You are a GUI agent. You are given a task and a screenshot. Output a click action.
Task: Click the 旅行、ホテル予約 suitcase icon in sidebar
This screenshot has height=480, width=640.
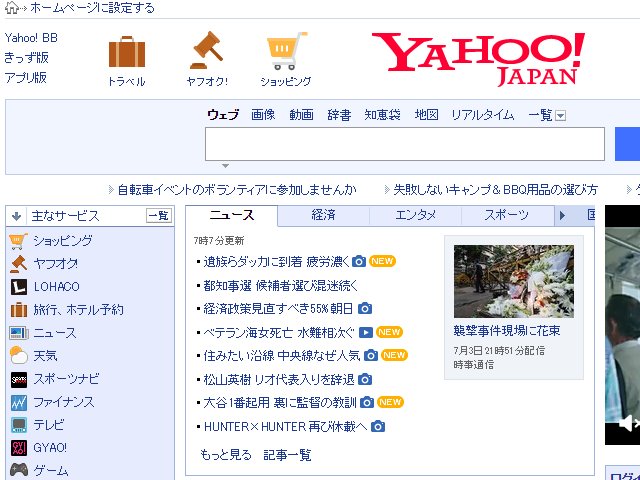[19, 310]
